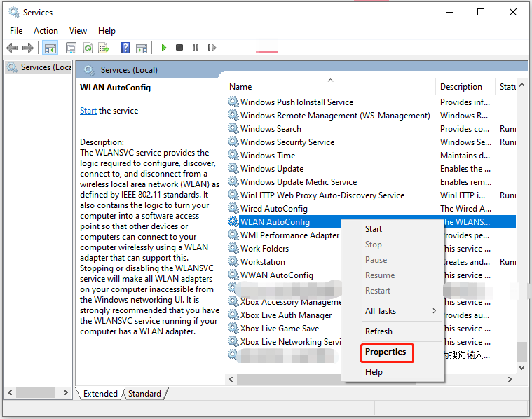The height and width of the screenshot is (419, 532).
Task: Sort by the Description column header
Action: [x=465, y=86]
